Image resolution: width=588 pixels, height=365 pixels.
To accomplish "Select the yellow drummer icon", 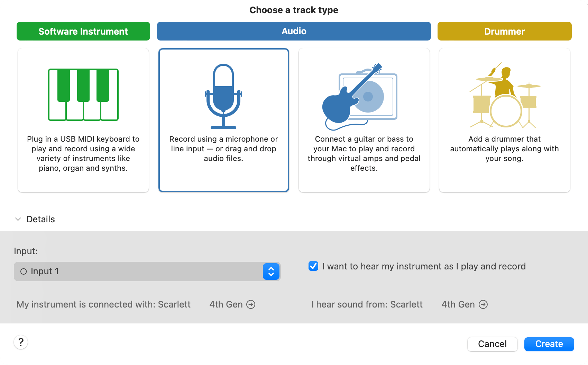I will (x=504, y=95).
